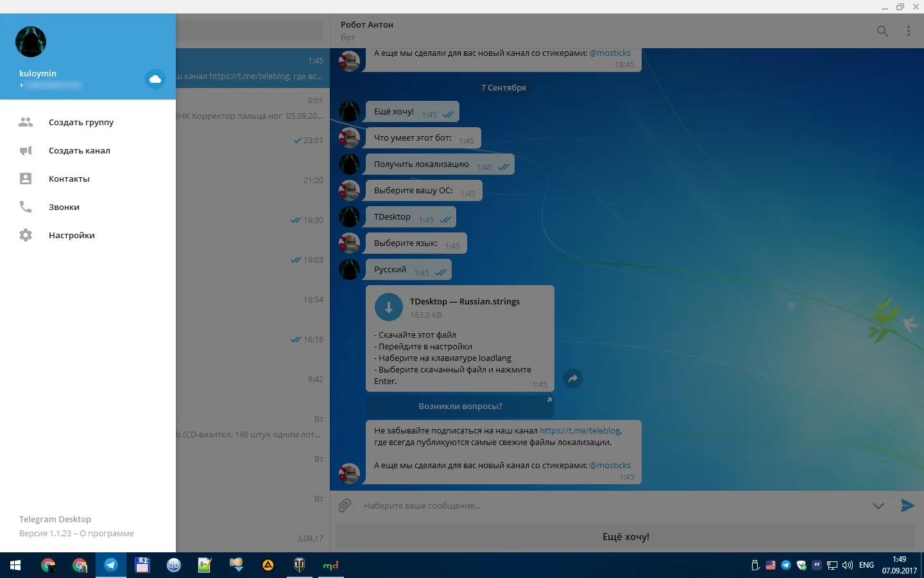
Task: Click the user avatar beside Русский message
Action: (x=349, y=270)
